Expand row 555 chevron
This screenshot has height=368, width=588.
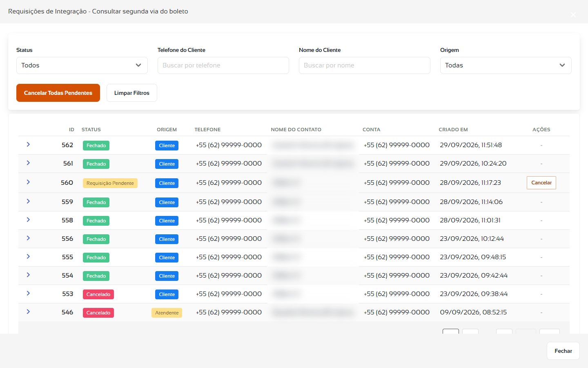pos(28,256)
